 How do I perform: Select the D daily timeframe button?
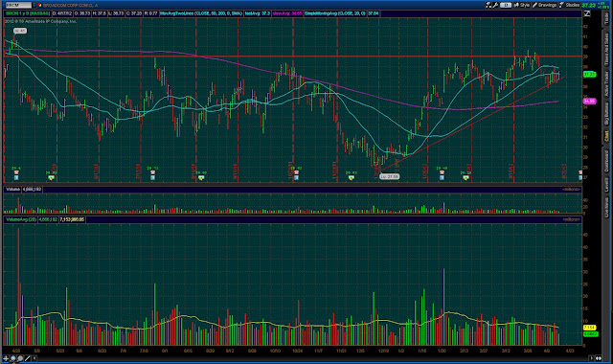[506, 5]
